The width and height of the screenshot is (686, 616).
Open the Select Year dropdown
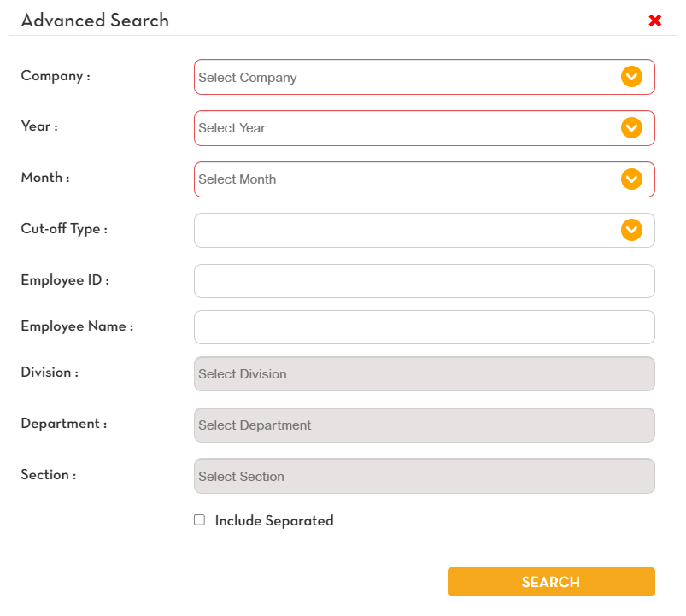point(424,128)
